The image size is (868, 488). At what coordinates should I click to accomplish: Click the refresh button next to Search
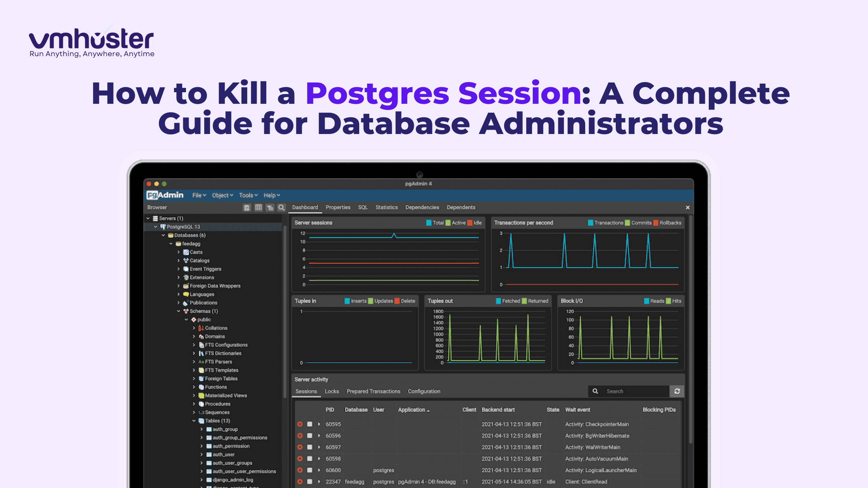(677, 391)
